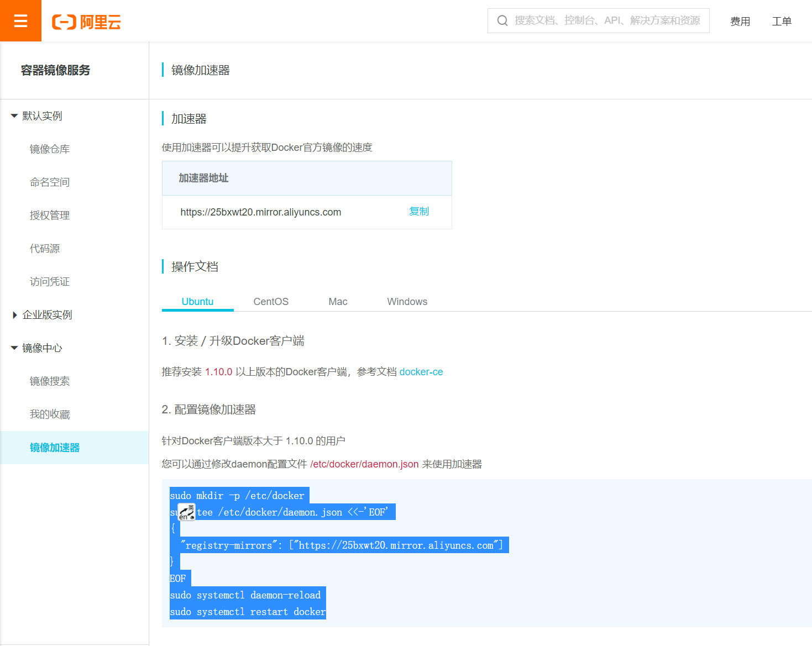Collapse the 默认实例 section
This screenshot has height=646, width=812.
pos(14,116)
